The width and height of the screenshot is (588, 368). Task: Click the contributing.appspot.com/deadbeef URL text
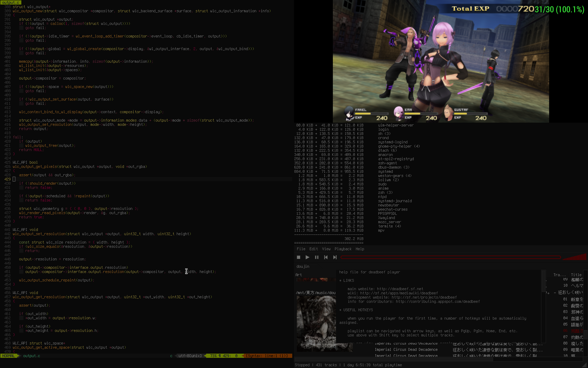tap(438, 301)
